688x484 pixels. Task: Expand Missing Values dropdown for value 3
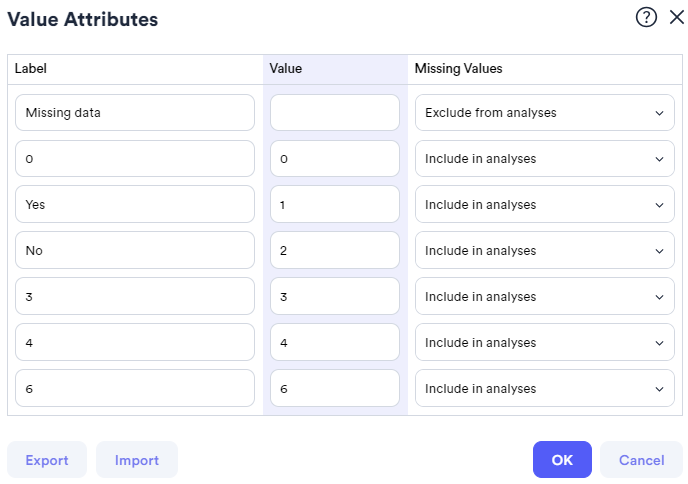[544, 297]
